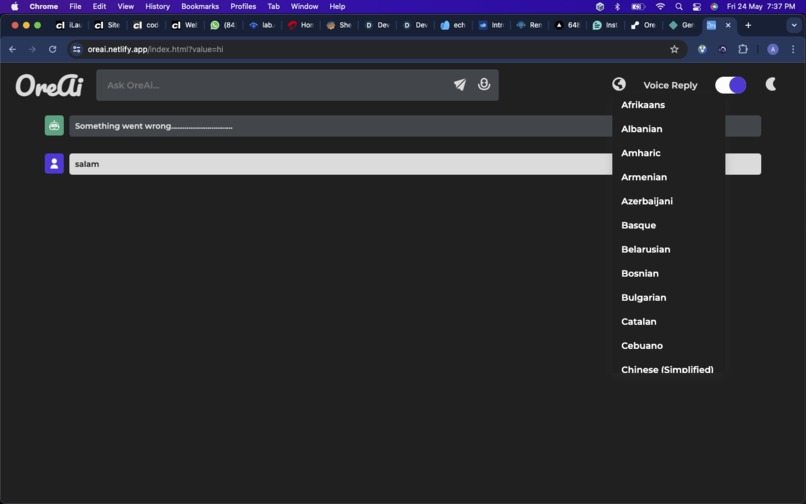Click the battery status icon
Image resolution: width=806 pixels, height=504 pixels.
(638, 7)
